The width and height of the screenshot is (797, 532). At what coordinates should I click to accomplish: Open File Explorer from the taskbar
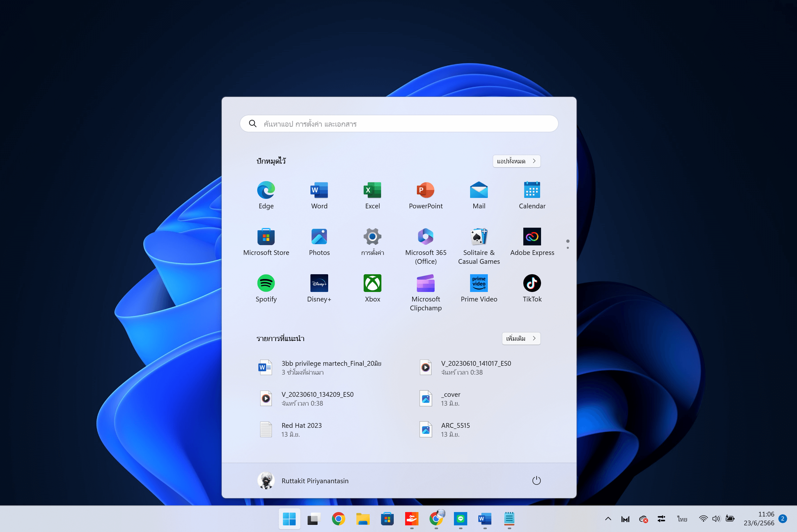tap(363, 518)
